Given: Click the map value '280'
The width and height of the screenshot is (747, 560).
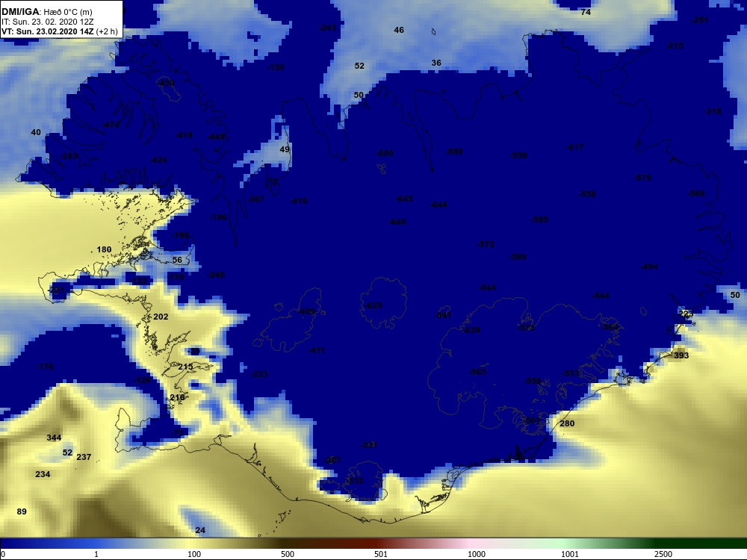Looking at the screenshot, I should [x=567, y=423].
